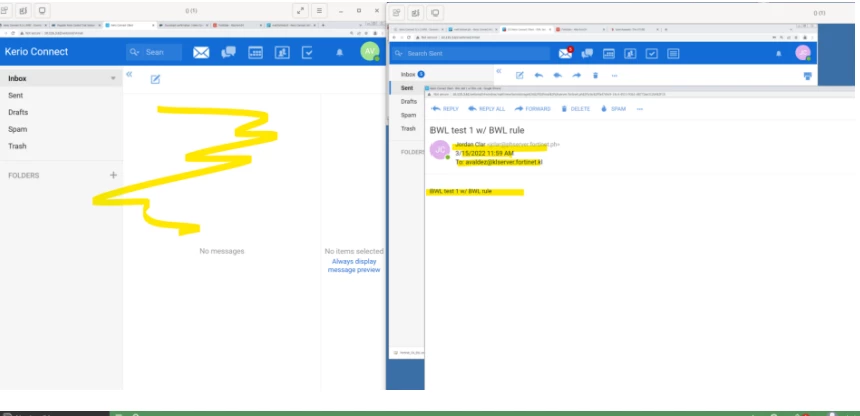Open more options dots in message popup

[640, 109]
